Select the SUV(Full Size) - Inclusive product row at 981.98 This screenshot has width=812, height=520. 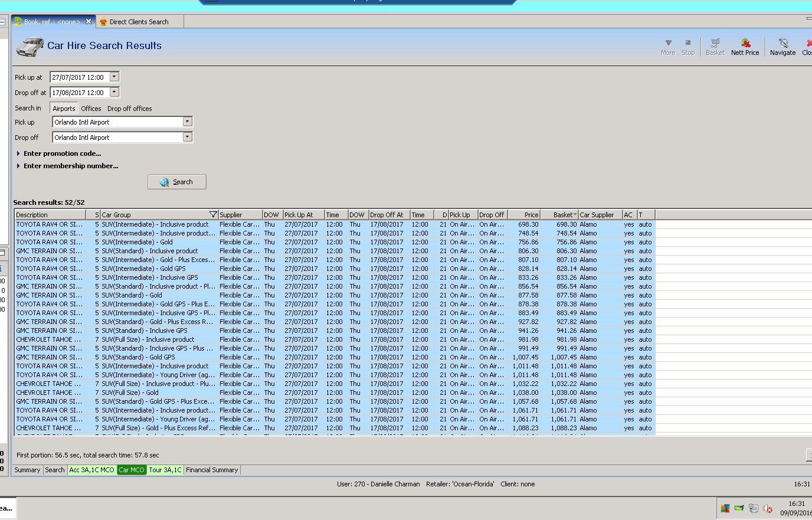coord(335,339)
